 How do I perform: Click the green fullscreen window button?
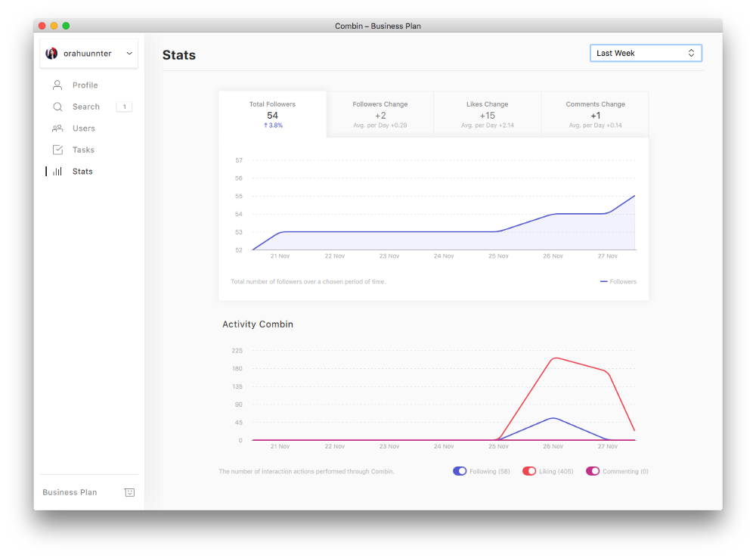[66, 26]
